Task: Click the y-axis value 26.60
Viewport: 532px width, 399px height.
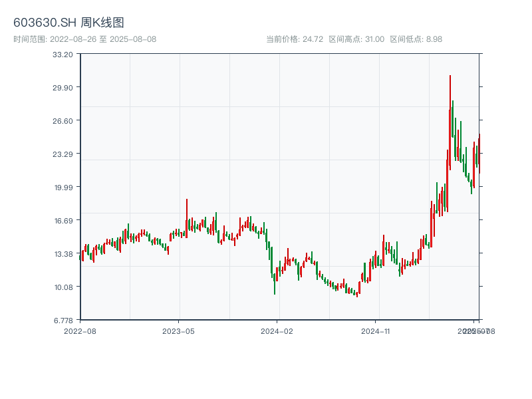Action: point(63,121)
